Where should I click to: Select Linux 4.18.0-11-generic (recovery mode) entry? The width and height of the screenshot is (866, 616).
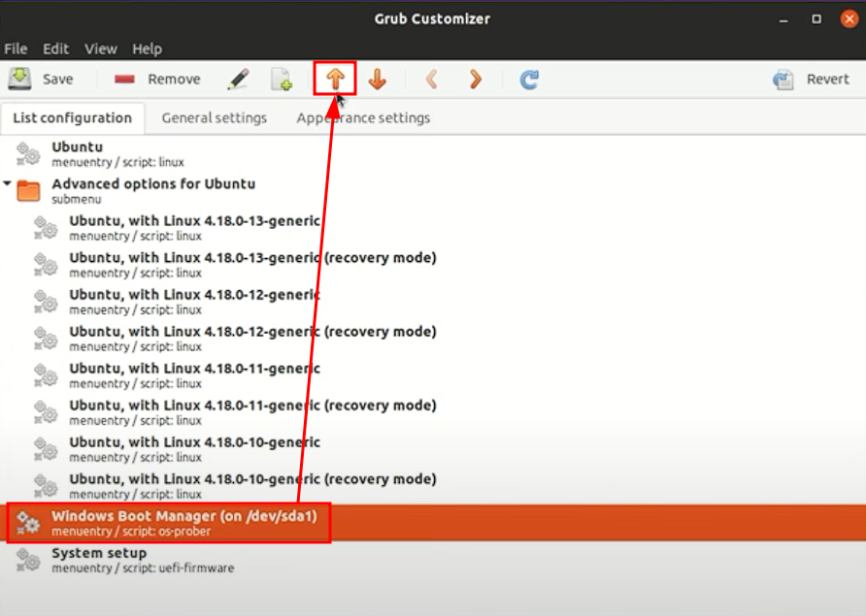433,413
